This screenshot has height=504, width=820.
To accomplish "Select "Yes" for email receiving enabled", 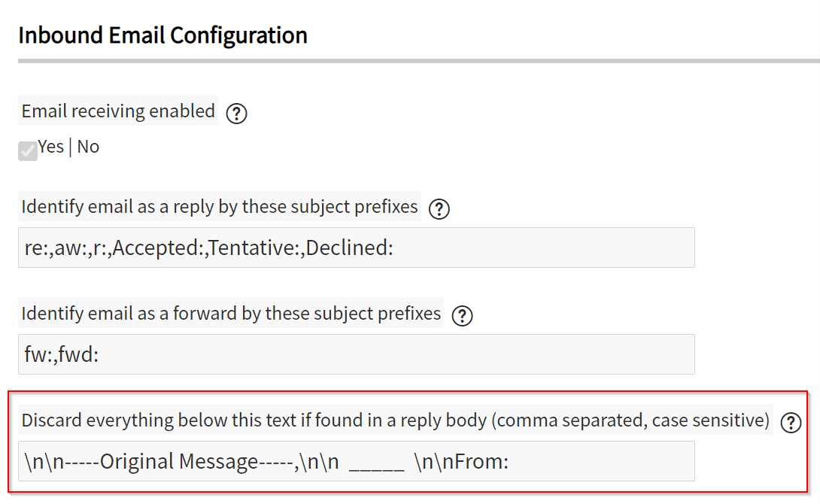I will click(x=51, y=147).
